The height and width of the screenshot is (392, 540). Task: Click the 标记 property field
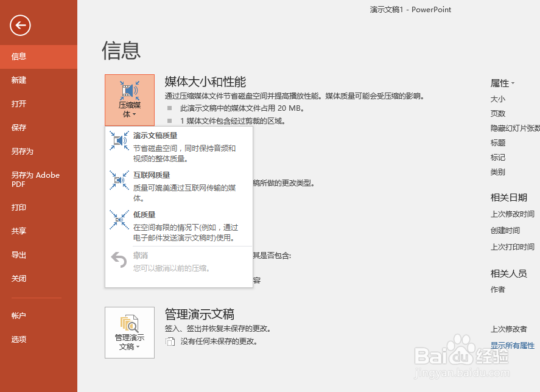497,158
